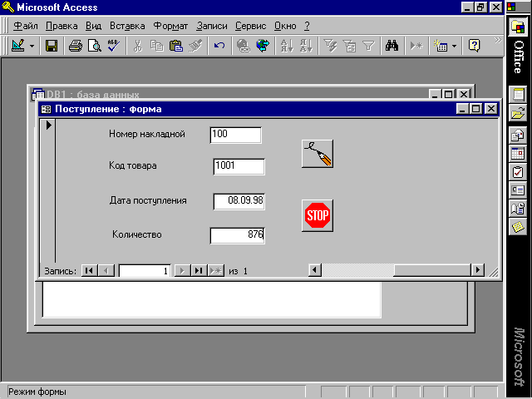Image resolution: width=532 pixels, height=399 pixels.
Task: Click the Дата поступления field
Action: click(239, 201)
